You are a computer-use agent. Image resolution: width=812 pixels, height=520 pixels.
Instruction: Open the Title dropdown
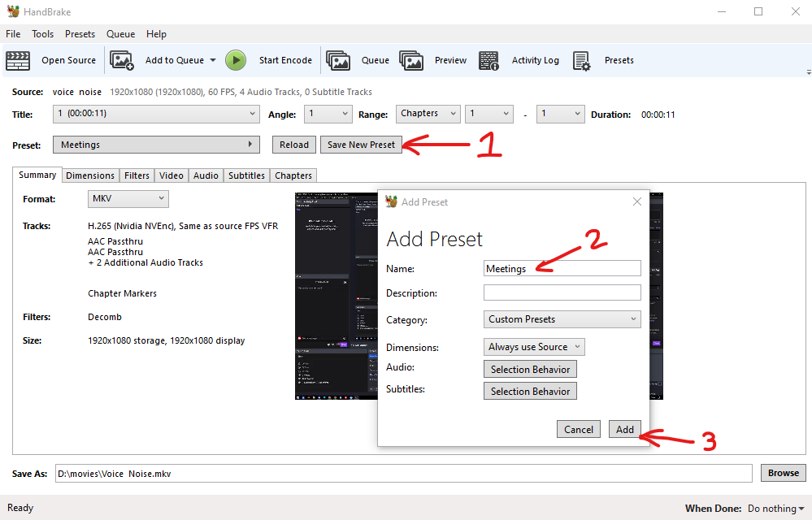click(156, 114)
